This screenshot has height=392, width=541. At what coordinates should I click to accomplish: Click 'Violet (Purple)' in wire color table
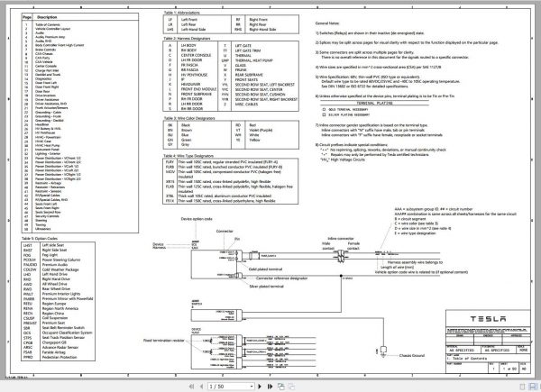pos(261,131)
